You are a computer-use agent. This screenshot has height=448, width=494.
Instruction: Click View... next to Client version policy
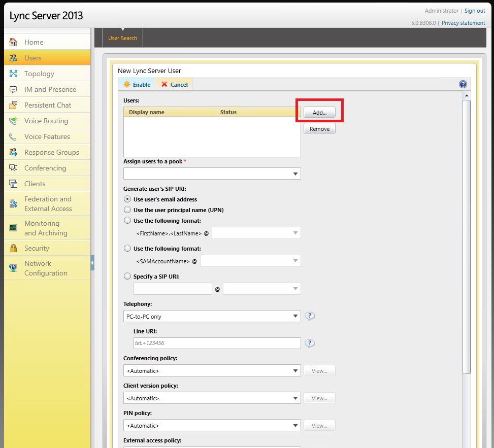319,398
